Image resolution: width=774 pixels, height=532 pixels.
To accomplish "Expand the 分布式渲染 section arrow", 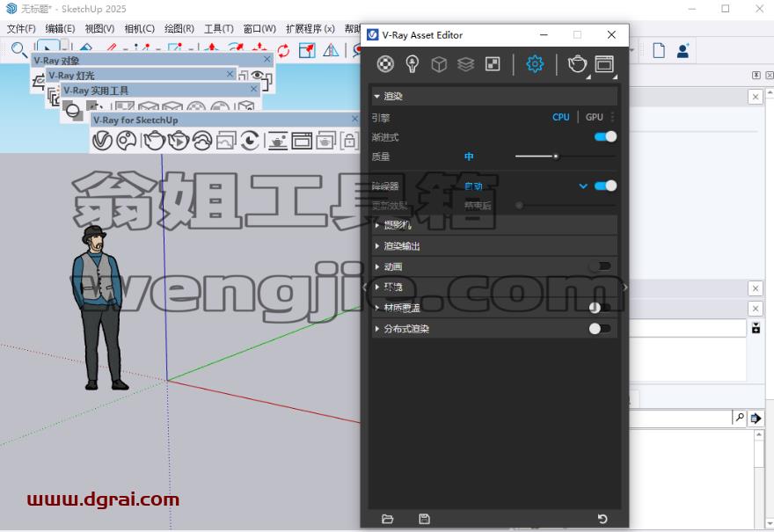I will [377, 328].
